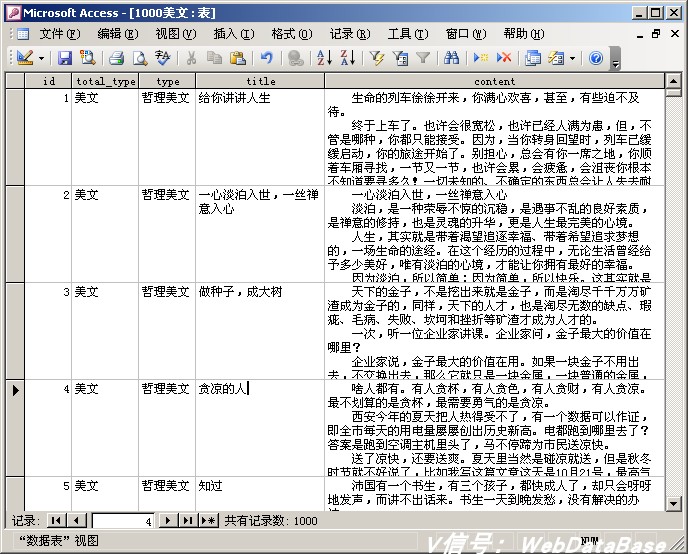The image size is (688, 554).
Task: Sort Descending Z-A icon
Action: point(348,58)
